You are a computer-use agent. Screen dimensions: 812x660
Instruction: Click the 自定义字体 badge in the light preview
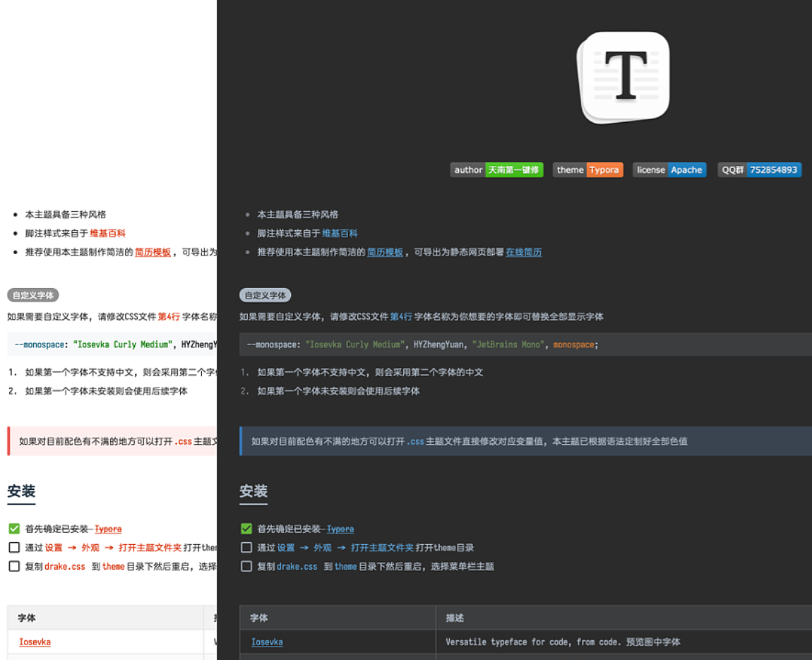[32, 294]
